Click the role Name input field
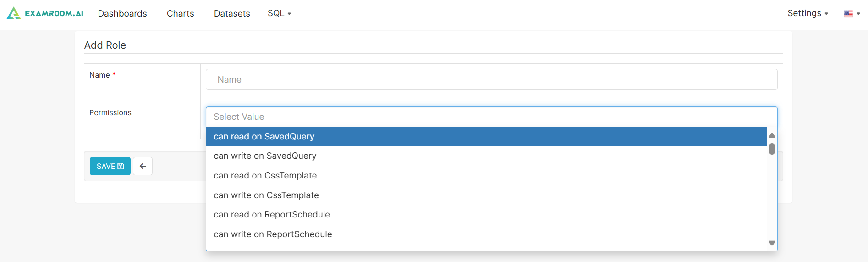 pyautogui.click(x=491, y=80)
